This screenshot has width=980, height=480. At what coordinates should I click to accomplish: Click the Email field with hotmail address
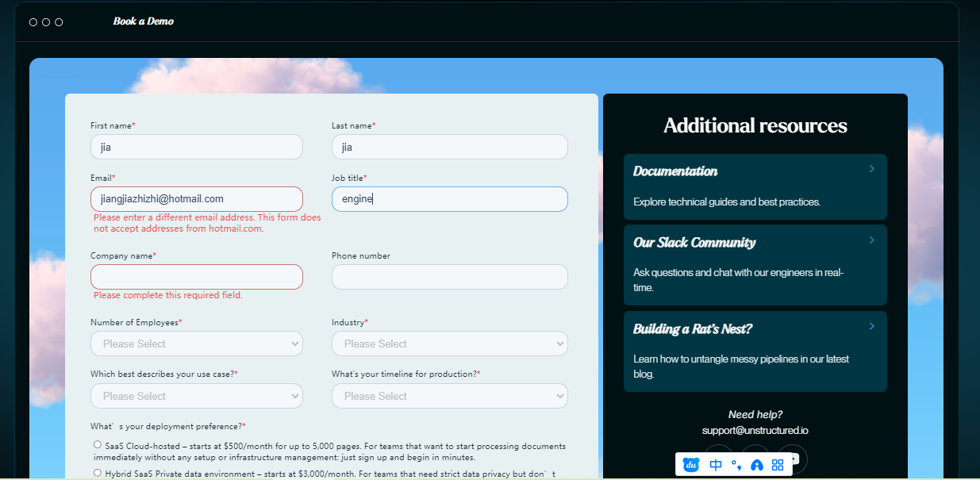pos(197,199)
